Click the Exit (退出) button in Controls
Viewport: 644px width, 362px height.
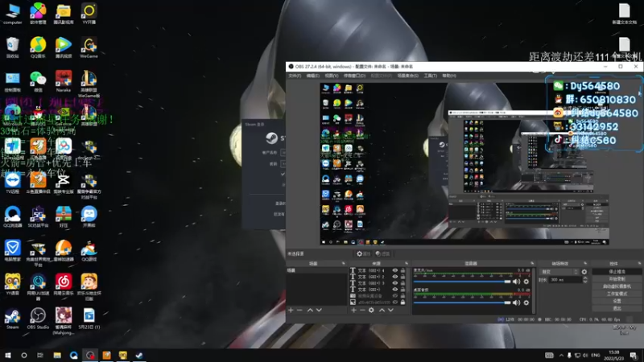coord(617,309)
